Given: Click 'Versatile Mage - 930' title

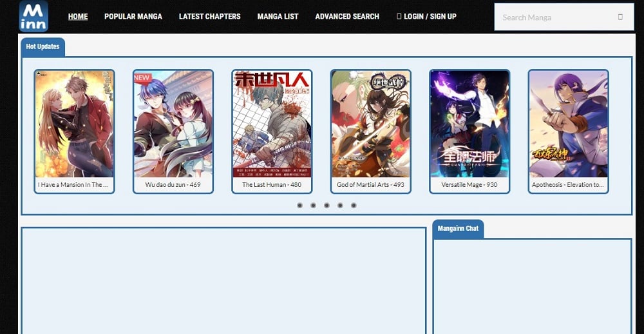Looking at the screenshot, I should coord(469,184).
